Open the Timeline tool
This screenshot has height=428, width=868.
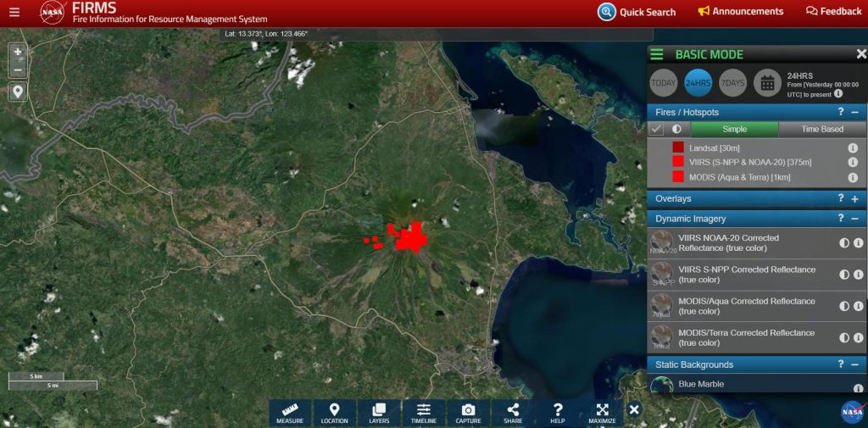(x=424, y=413)
